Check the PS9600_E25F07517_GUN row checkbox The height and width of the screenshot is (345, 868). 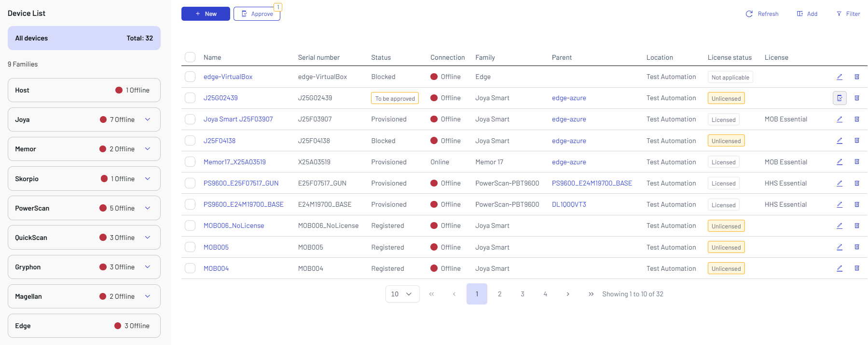190,183
